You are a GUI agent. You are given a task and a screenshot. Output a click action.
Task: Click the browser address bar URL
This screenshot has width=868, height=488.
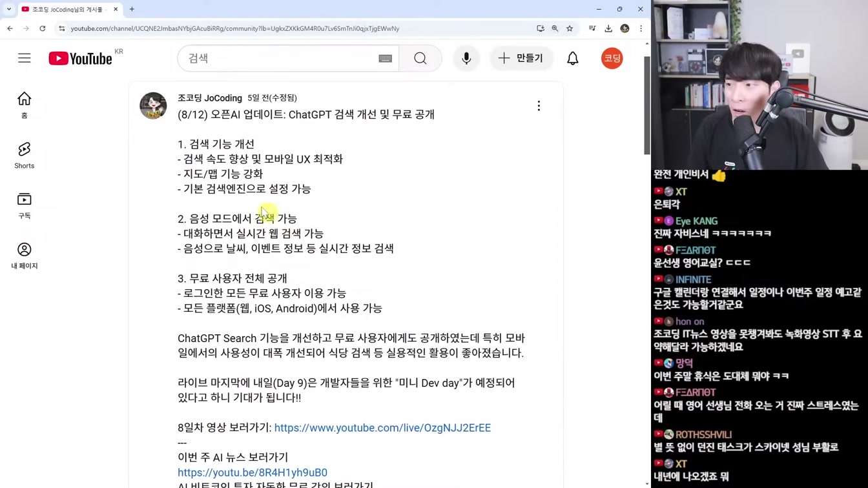[x=235, y=28]
